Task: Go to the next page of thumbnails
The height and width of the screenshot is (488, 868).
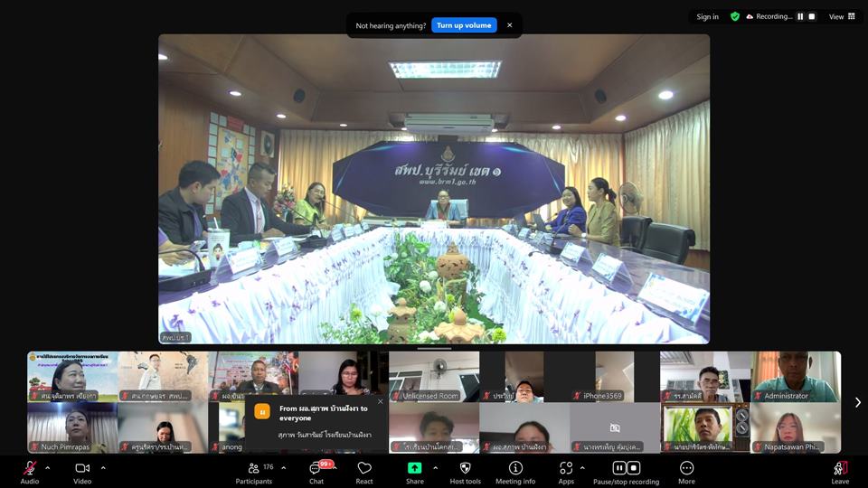Action: (857, 402)
